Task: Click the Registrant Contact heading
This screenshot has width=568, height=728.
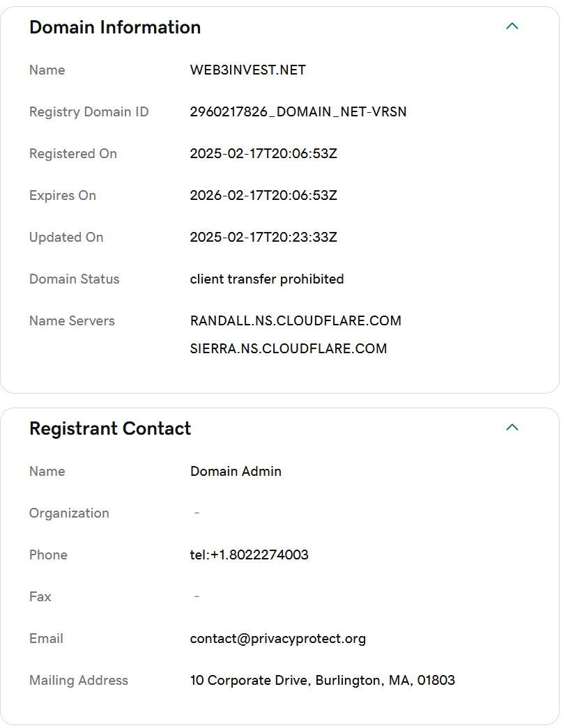Action: (x=110, y=428)
